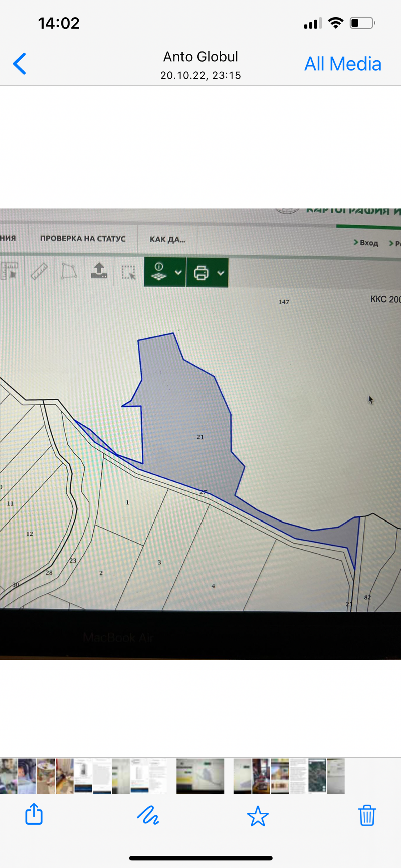Viewport: 401px width, 868px height.
Task: Open the All Media gallery
Action: (343, 64)
